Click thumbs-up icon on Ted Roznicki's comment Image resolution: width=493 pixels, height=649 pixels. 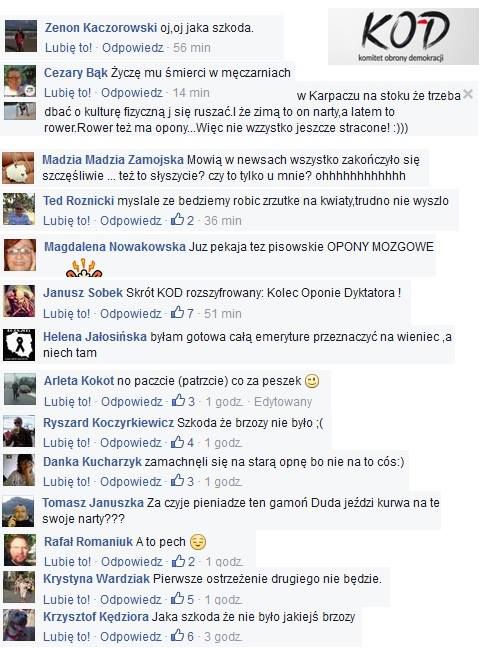[x=177, y=219]
